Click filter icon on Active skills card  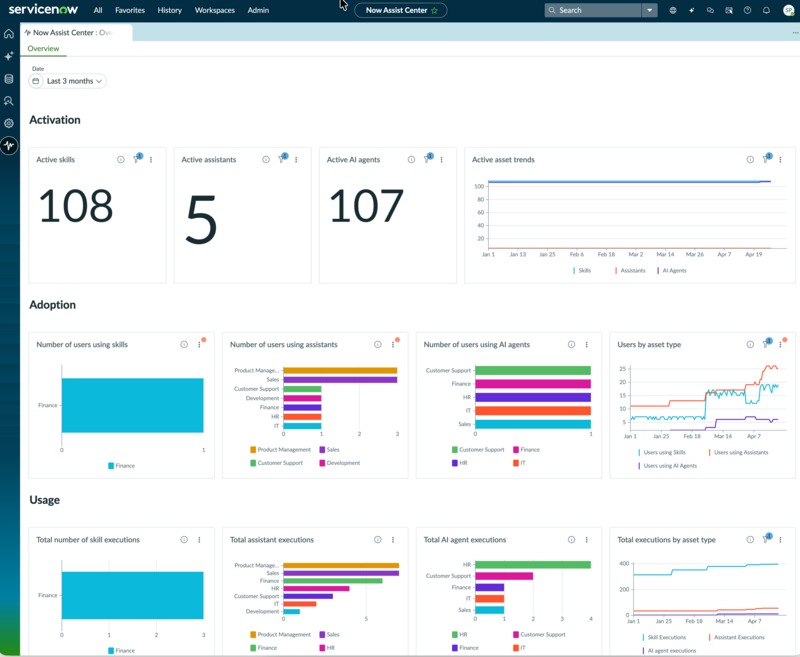(137, 159)
